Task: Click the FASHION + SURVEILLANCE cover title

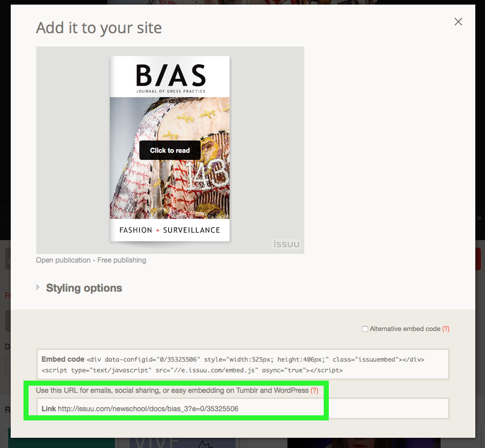Action: pyautogui.click(x=170, y=230)
